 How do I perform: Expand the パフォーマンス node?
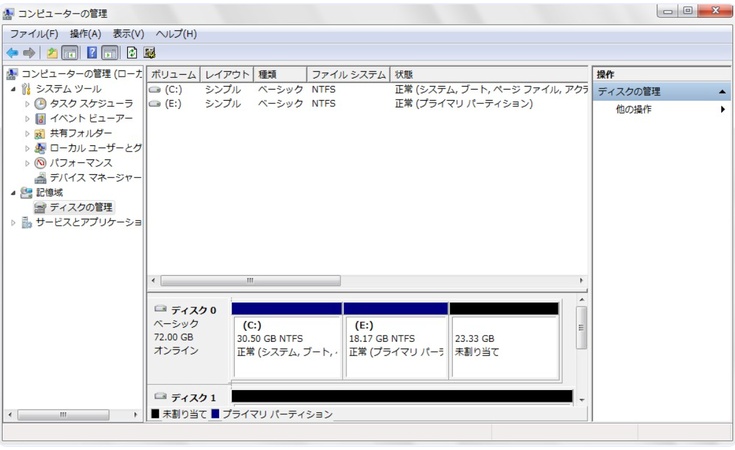[27, 164]
